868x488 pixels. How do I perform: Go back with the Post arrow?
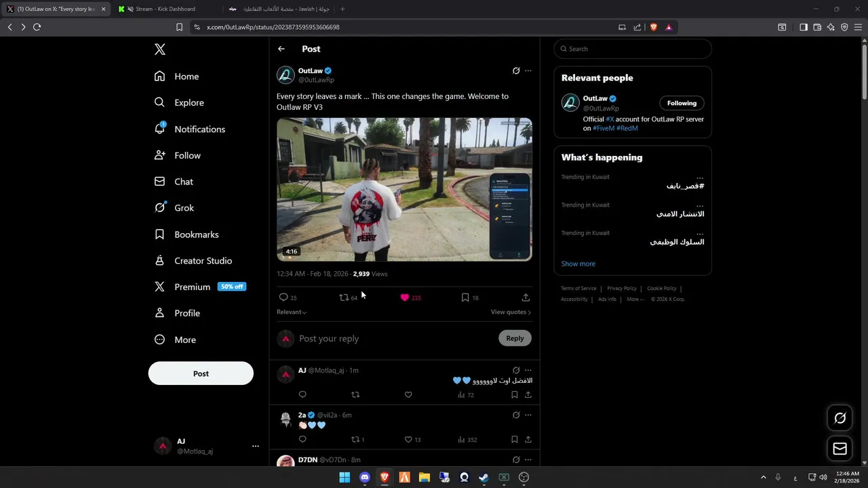(x=281, y=49)
